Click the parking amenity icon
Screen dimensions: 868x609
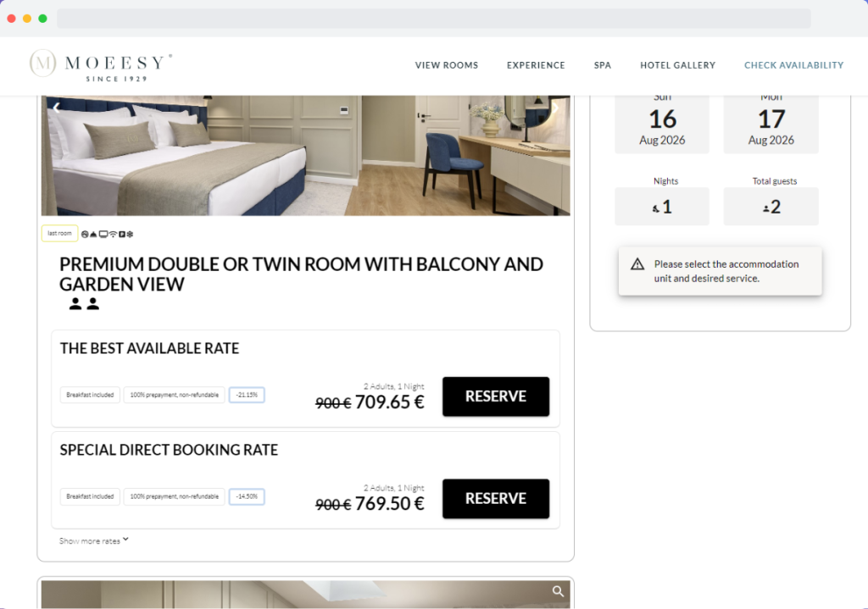coord(122,235)
